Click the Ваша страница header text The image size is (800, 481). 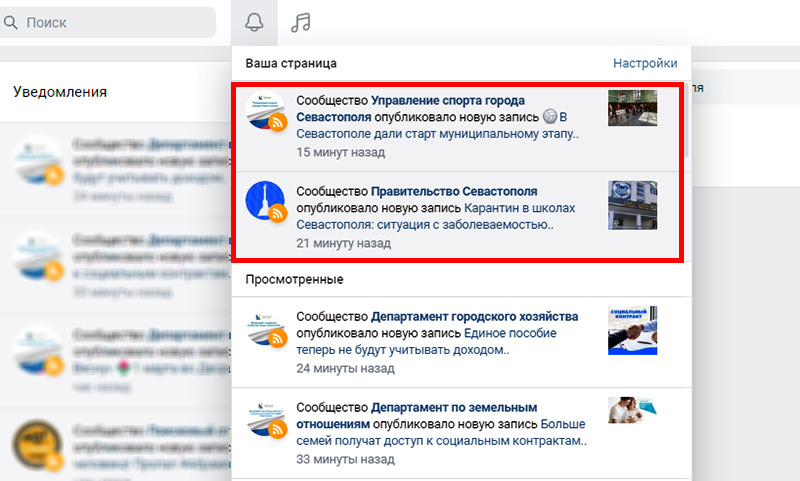[291, 63]
